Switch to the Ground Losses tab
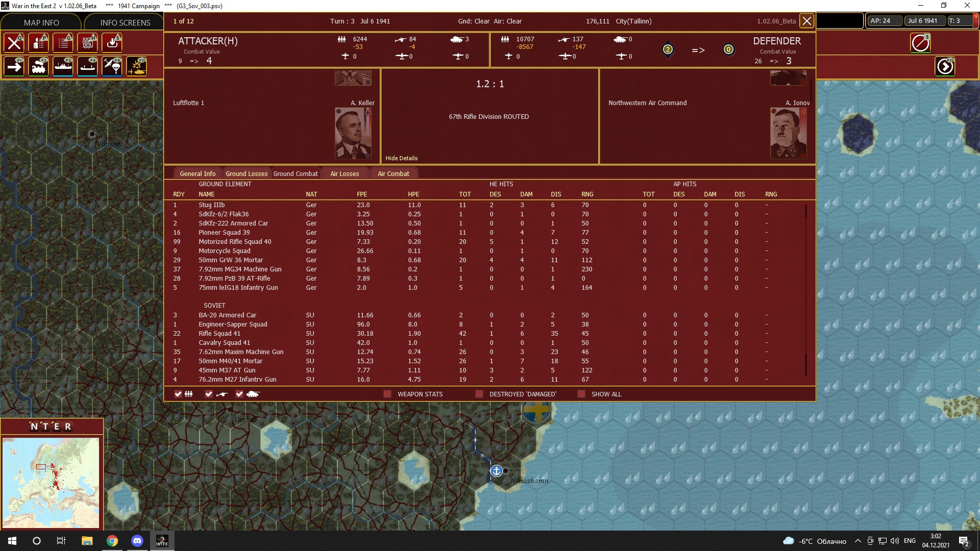 [x=247, y=173]
